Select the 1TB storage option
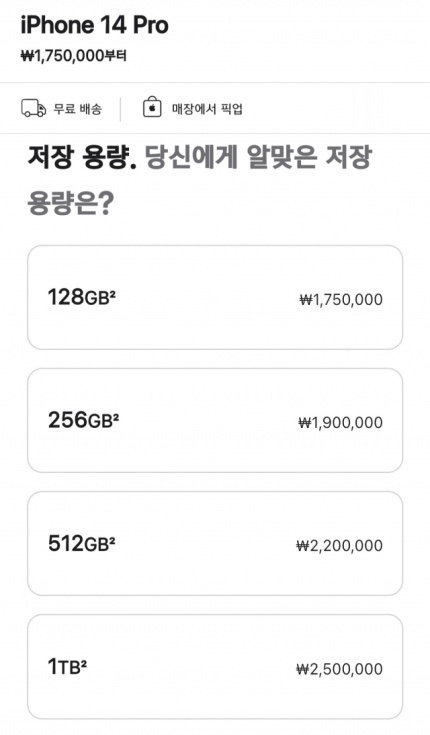 [x=215, y=667]
